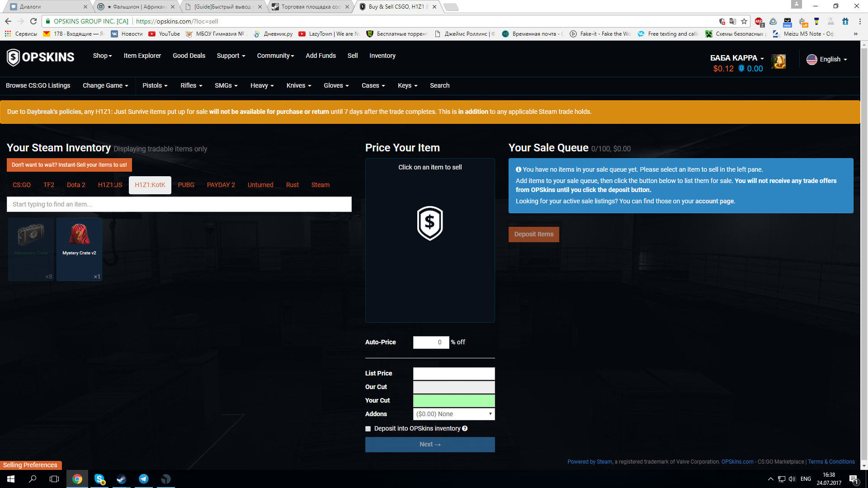Click the US flag language icon
This screenshot has height=488, width=868.
(812, 59)
